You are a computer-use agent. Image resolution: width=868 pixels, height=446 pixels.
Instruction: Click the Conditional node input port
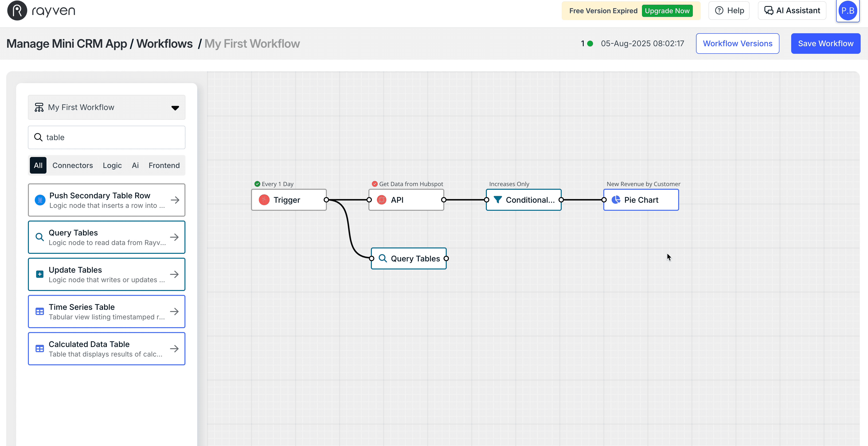[487, 200]
